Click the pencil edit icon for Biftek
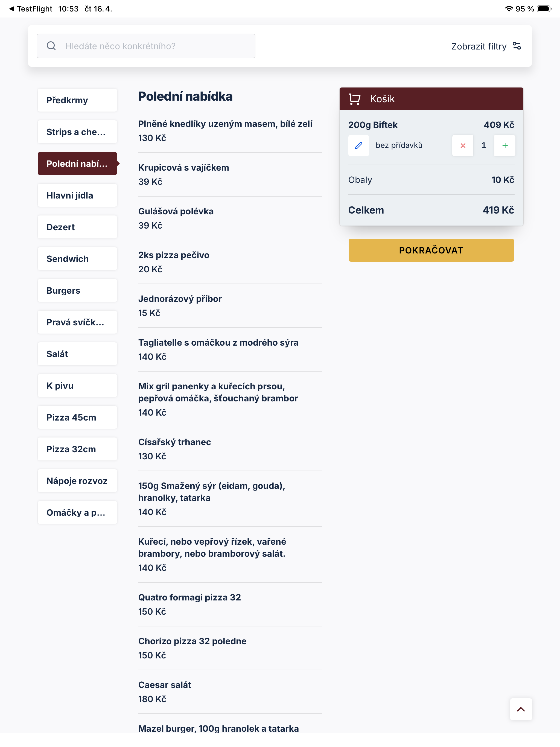Viewport: 560px width, 747px height. 358,145
